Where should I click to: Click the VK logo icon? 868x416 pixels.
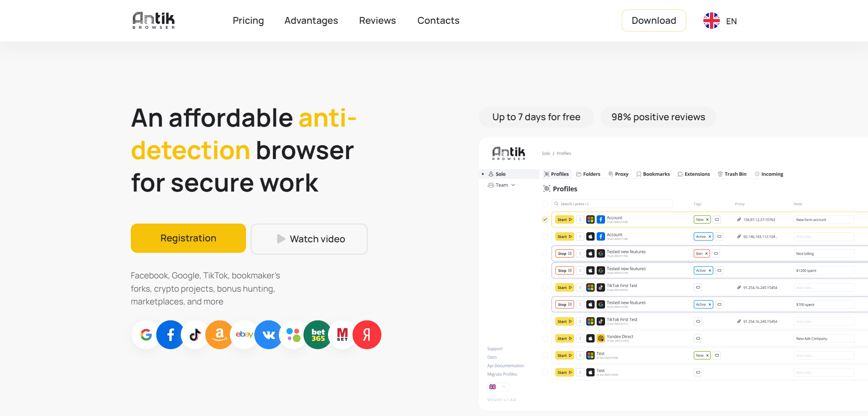click(268, 335)
